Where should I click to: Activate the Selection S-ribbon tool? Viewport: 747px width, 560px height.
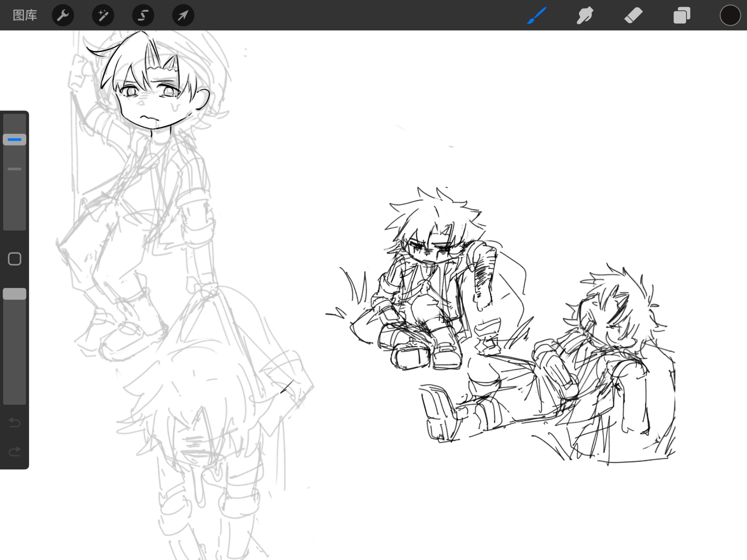pyautogui.click(x=143, y=15)
